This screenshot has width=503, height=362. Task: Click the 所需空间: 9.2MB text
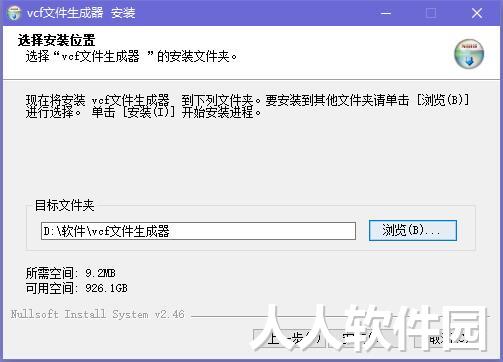71,273
